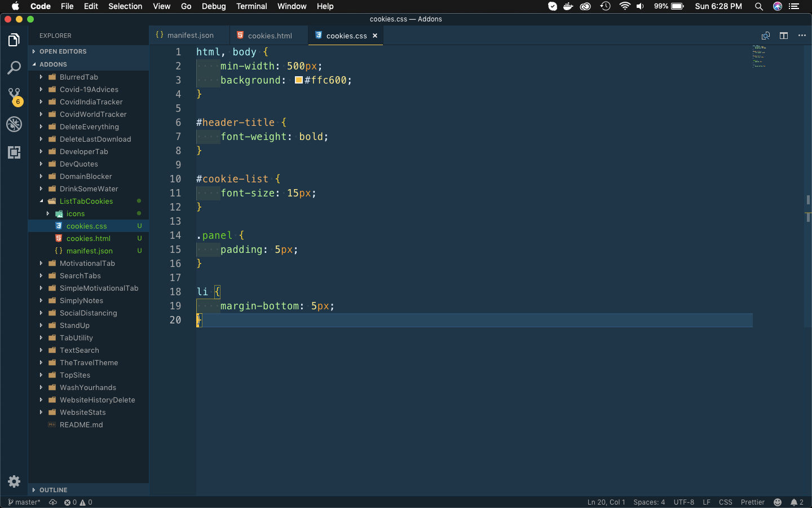The image size is (812, 508).
Task: Click the margin-bottom property text
Action: click(260, 306)
